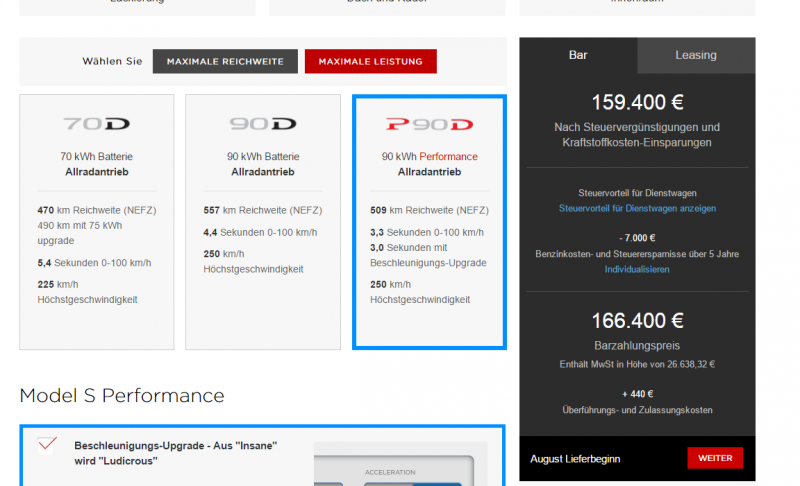This screenshot has width=800, height=486.
Task: Click "3,3 Sekunden 0-100 km/h" text
Action: tap(427, 233)
